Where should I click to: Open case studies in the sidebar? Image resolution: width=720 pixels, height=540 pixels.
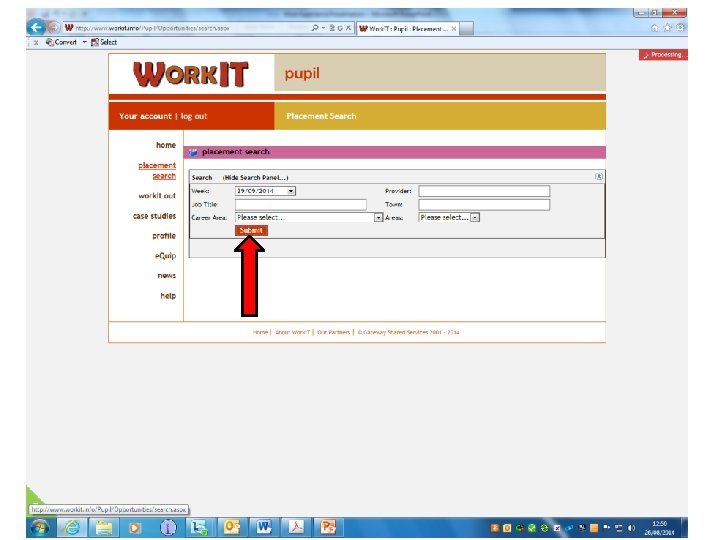(154, 216)
